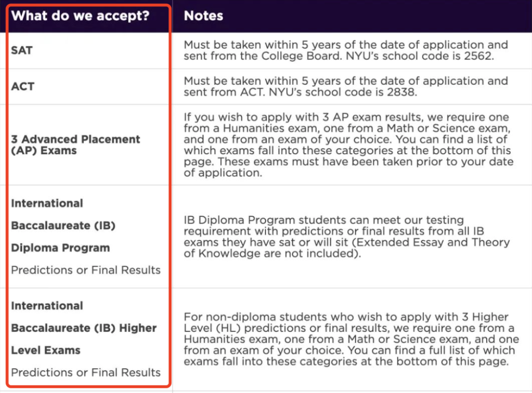This screenshot has height=393, width=532.
Task: Click first 'Predictions or Final Results' subtitle
Action: [86, 270]
